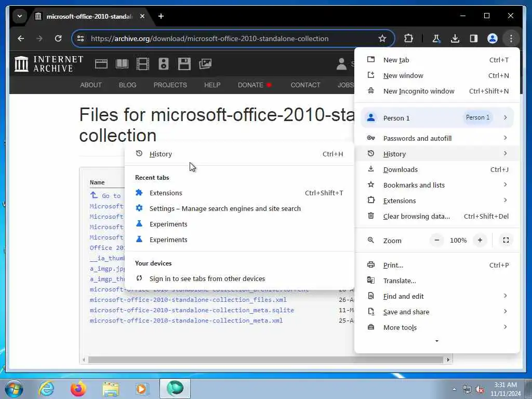Download the collection_meta.sqlite file
This screenshot has width=532, height=399.
[192, 310]
